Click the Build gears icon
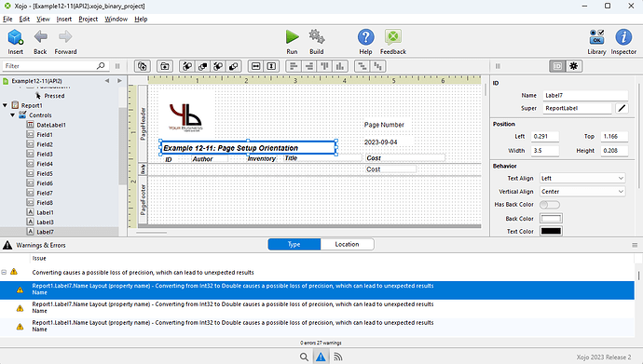This screenshot has width=643, height=364. pyautogui.click(x=317, y=37)
